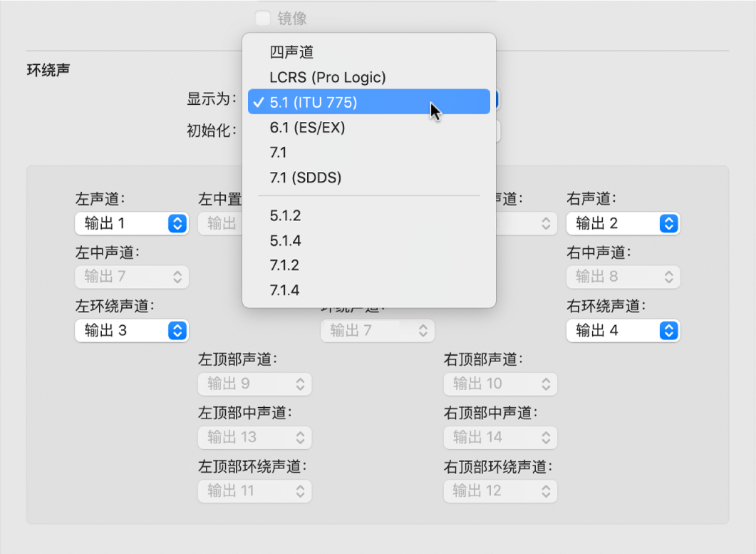Open the 右环绕声道 selector showing 输出 4
Screen dimensions: 756x554
623,330
